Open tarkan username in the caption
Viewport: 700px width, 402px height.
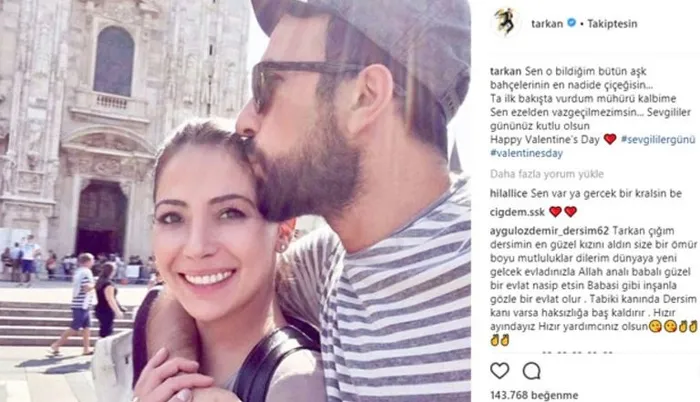505,71
